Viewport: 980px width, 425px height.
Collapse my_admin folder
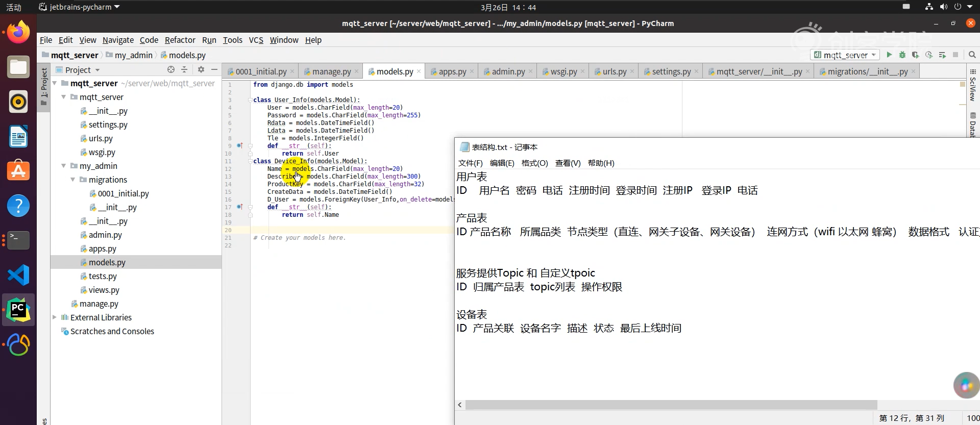[64, 166]
